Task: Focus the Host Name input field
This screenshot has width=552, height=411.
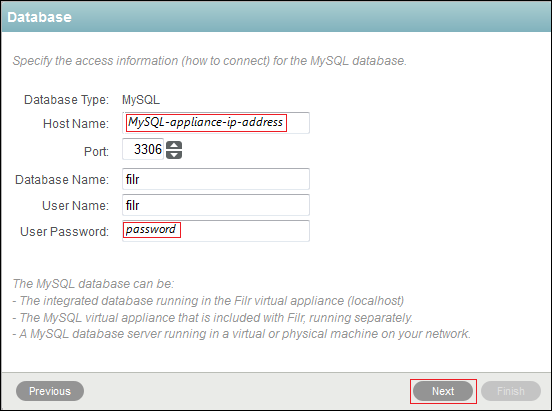Action: coord(216,123)
